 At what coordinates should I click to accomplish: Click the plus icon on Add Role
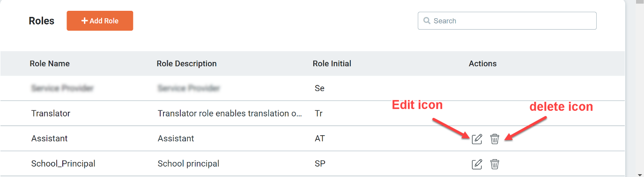[x=85, y=21]
